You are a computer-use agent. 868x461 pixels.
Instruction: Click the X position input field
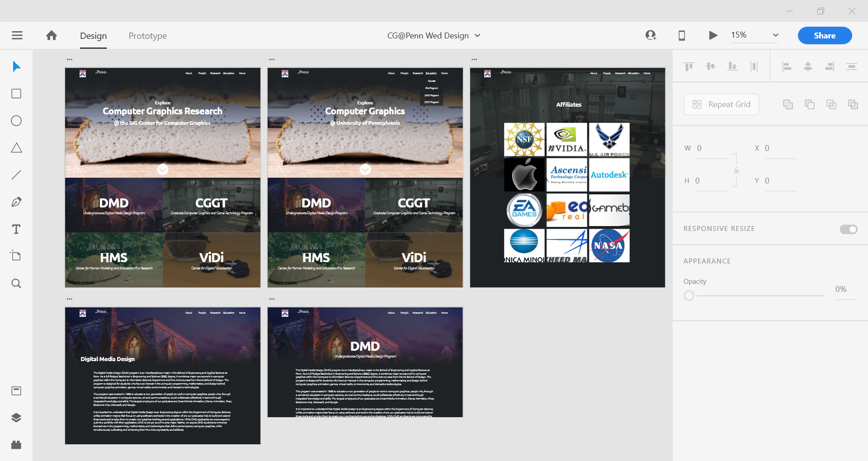[781, 149]
